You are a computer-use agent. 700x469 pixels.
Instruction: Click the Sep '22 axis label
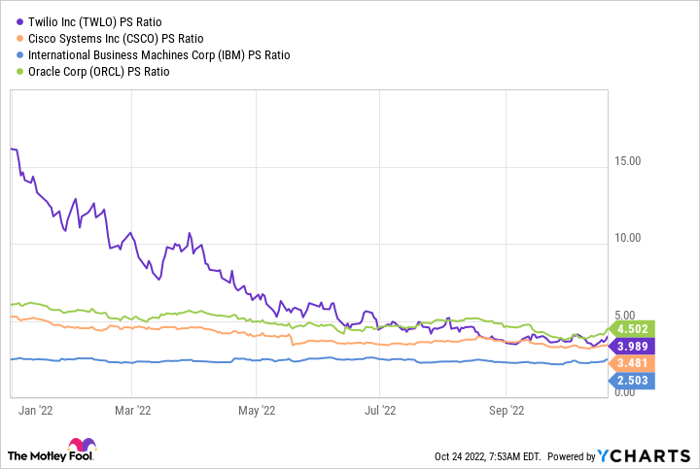(505, 409)
